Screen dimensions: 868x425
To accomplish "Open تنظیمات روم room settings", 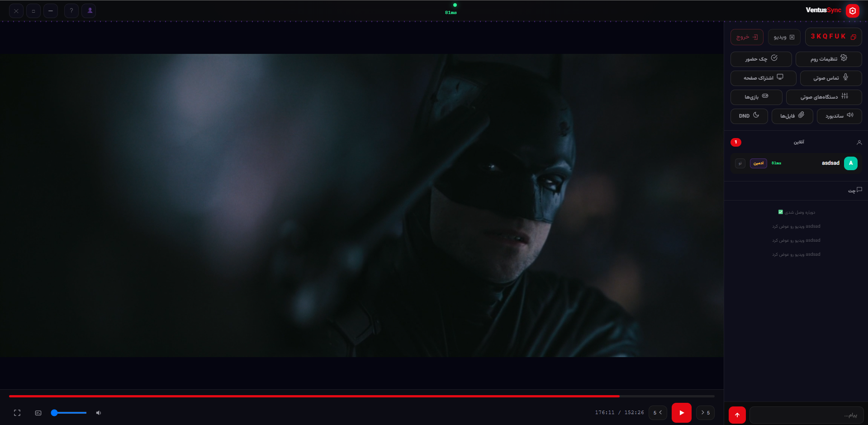I will pyautogui.click(x=829, y=59).
